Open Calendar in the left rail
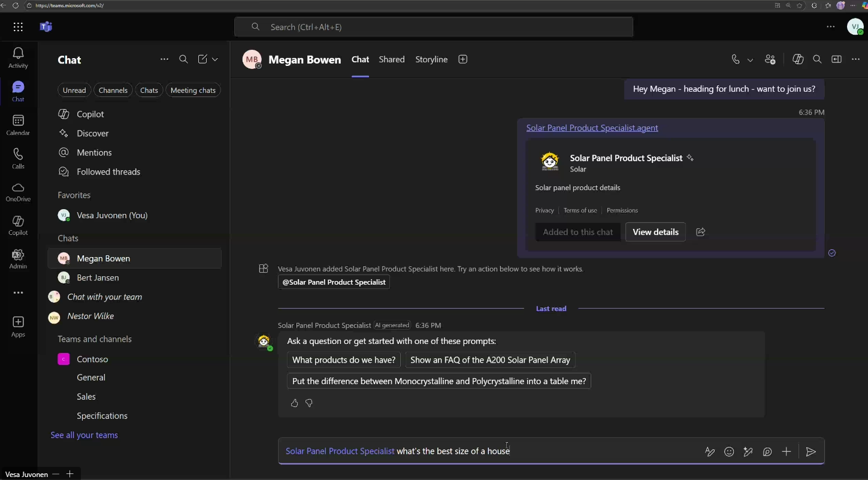868x480 pixels. (x=18, y=125)
